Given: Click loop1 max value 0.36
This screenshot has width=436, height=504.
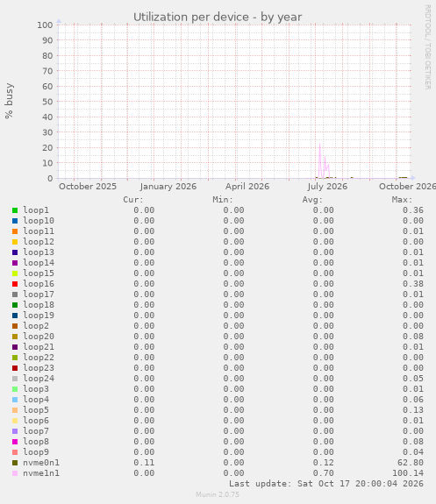Looking at the screenshot, I should [413, 210].
